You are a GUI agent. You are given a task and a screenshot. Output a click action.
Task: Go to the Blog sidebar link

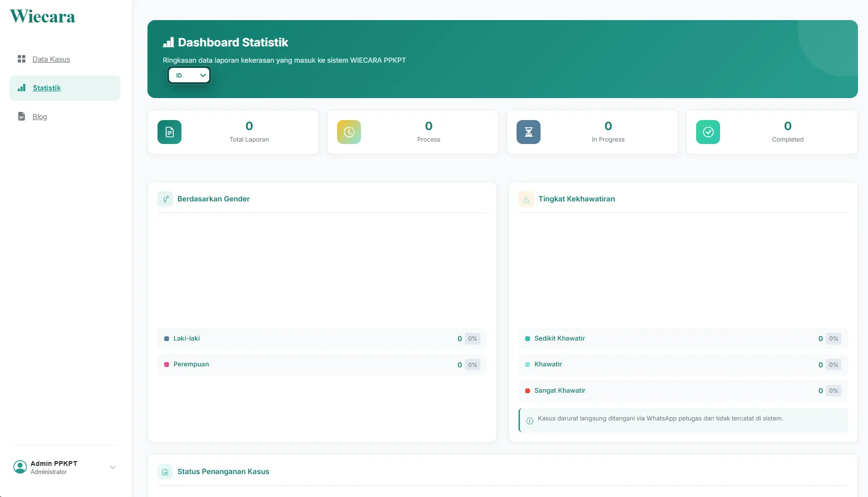(40, 117)
